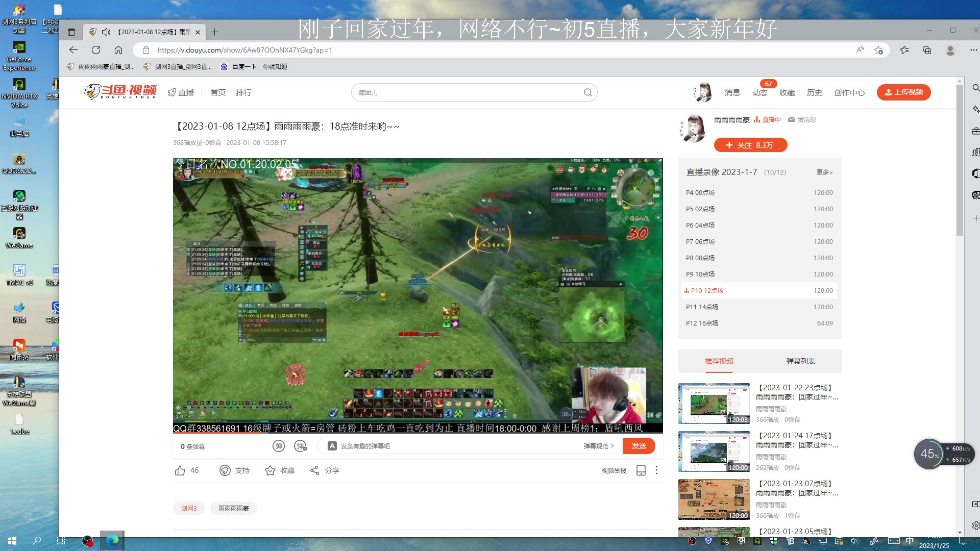Open the 2023-01-24 17点场 video thumbnail

pos(714,452)
